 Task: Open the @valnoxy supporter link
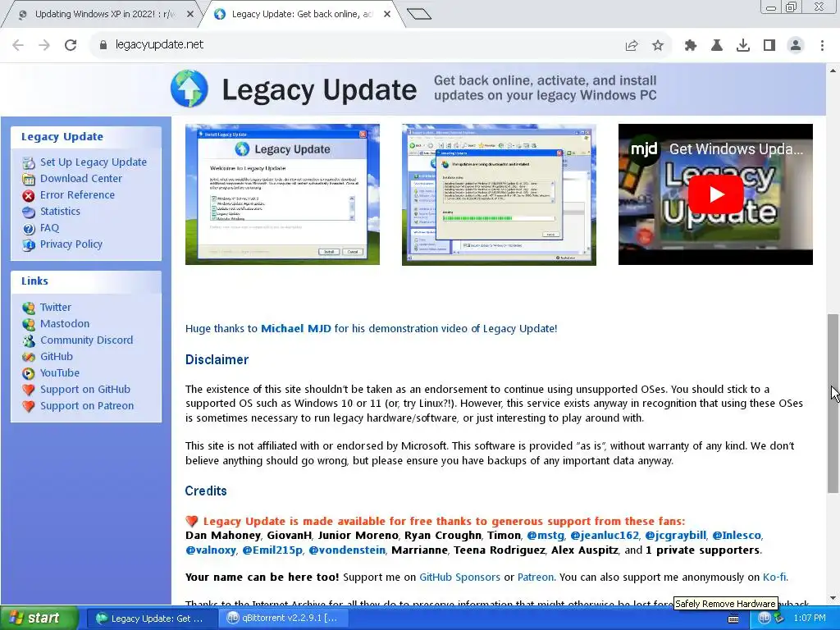211,550
